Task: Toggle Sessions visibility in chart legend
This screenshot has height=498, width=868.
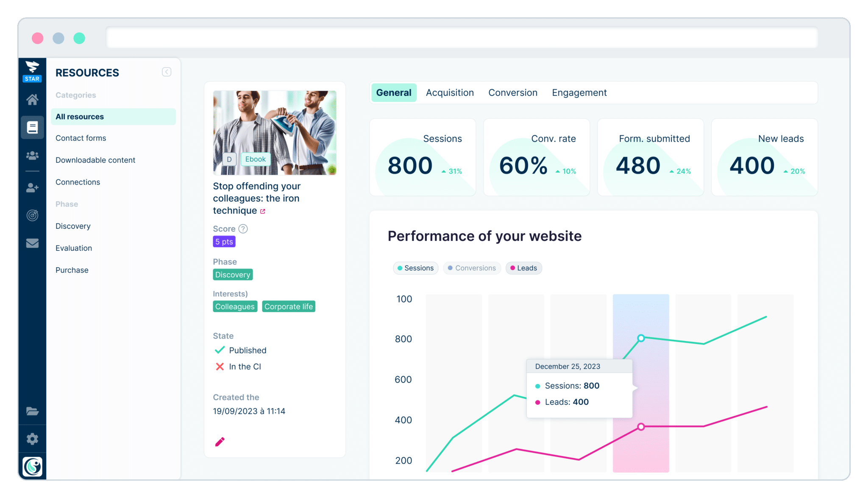Action: [415, 268]
